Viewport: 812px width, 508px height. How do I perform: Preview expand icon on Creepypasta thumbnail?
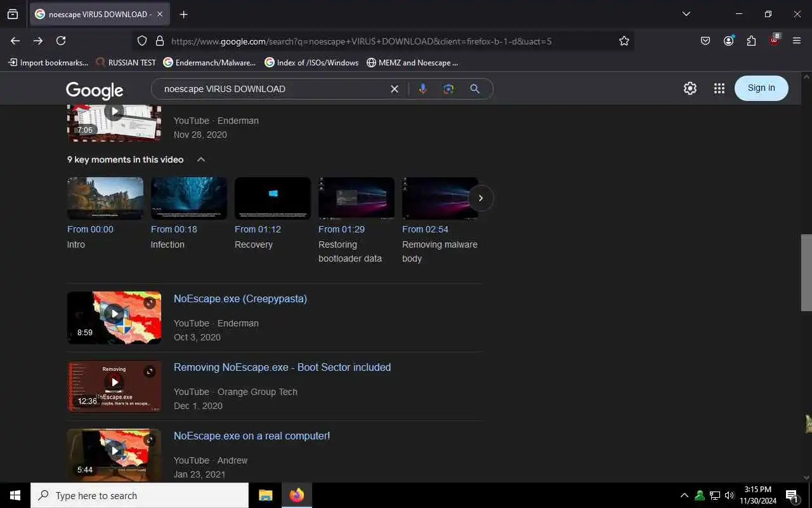tap(150, 303)
